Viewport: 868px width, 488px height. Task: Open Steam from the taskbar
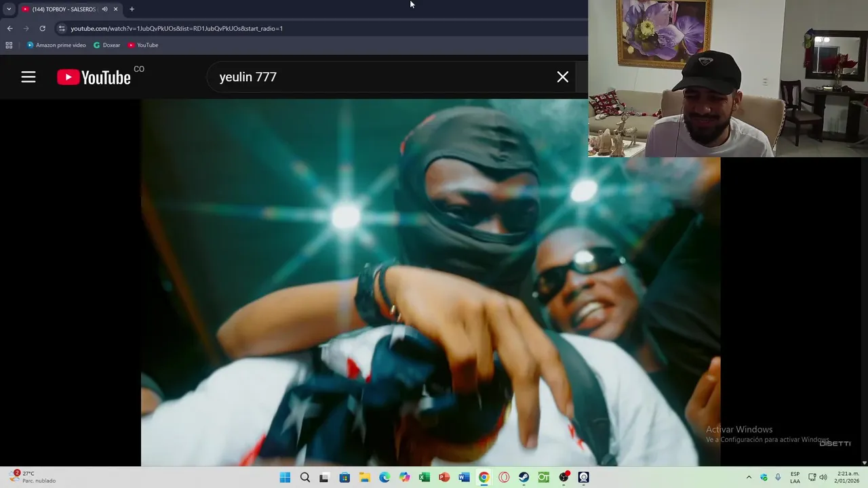point(524,477)
